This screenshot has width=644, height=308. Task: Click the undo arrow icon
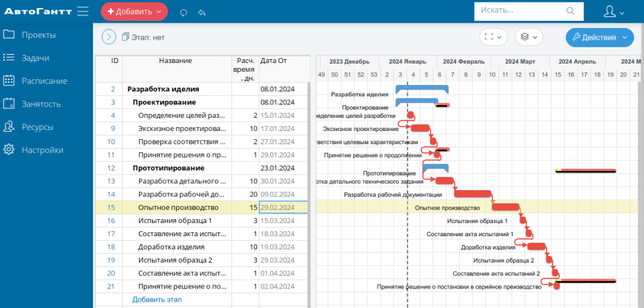[201, 12]
